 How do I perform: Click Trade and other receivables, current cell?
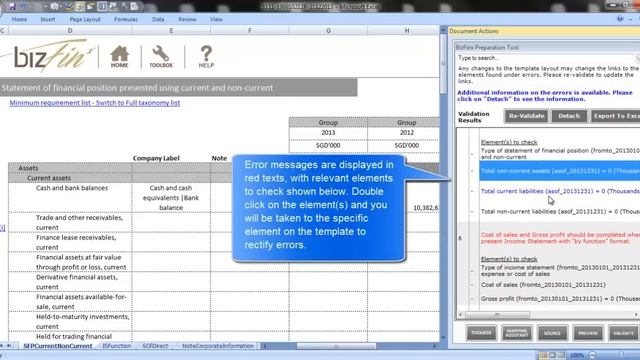[70, 222]
